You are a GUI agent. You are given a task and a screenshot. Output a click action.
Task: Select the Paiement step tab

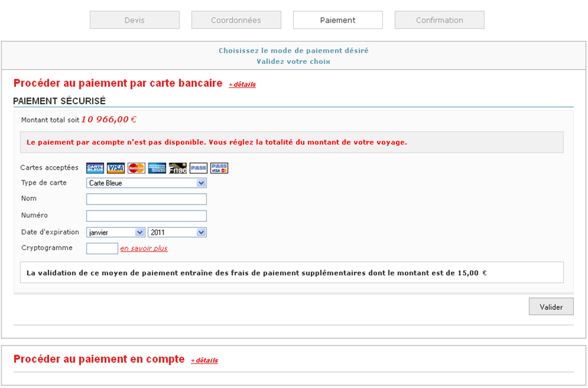pos(337,20)
